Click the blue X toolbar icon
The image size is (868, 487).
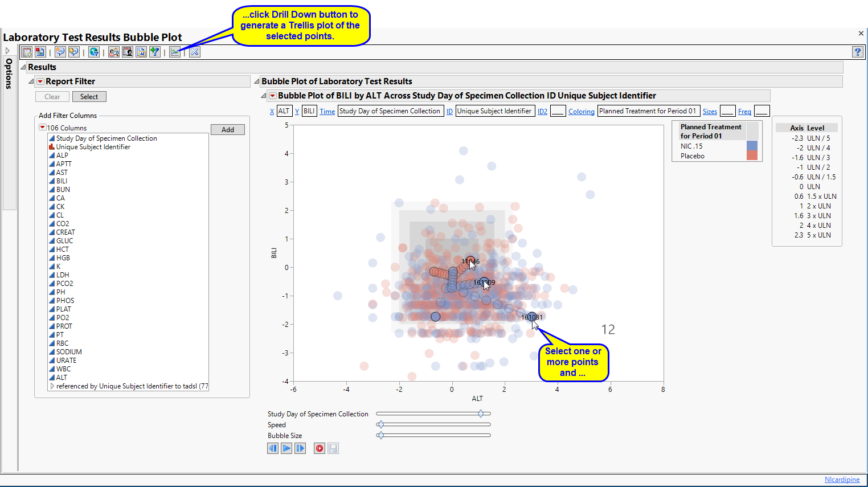coord(195,52)
